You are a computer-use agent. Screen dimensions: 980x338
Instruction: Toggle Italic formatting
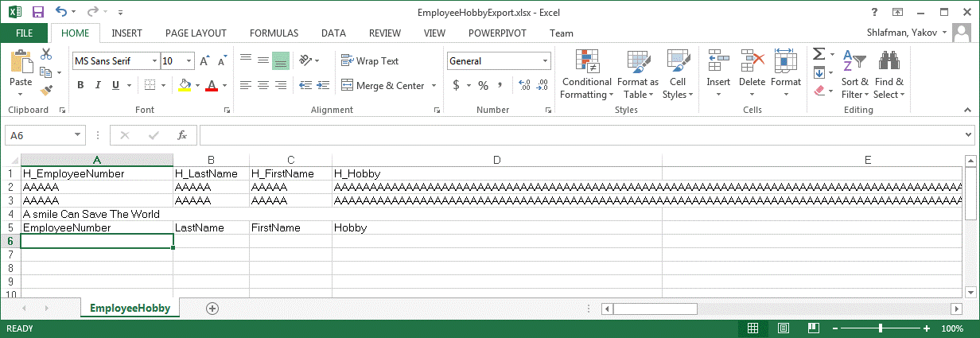99,85
